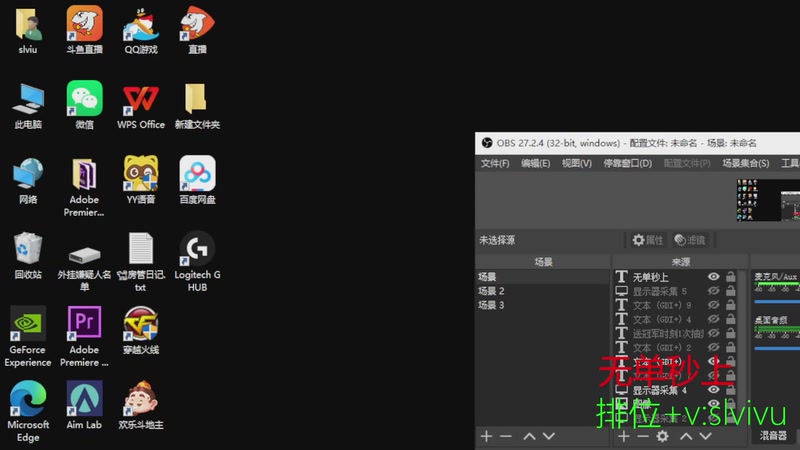Open the slviu user folder icon
This screenshot has height=450, width=800.
coord(28,31)
